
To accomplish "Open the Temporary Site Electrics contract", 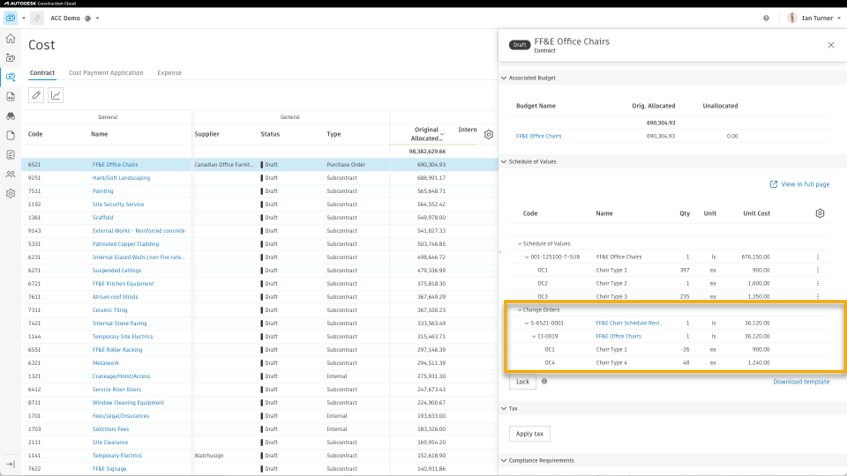I will coord(122,337).
